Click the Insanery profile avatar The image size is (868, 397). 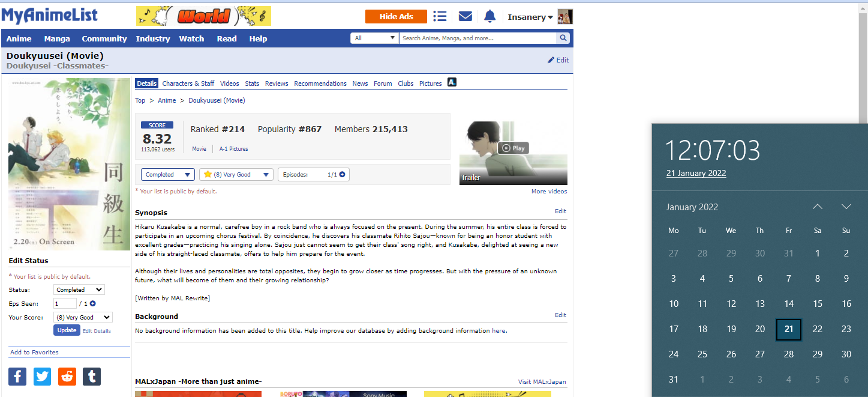pyautogui.click(x=565, y=17)
